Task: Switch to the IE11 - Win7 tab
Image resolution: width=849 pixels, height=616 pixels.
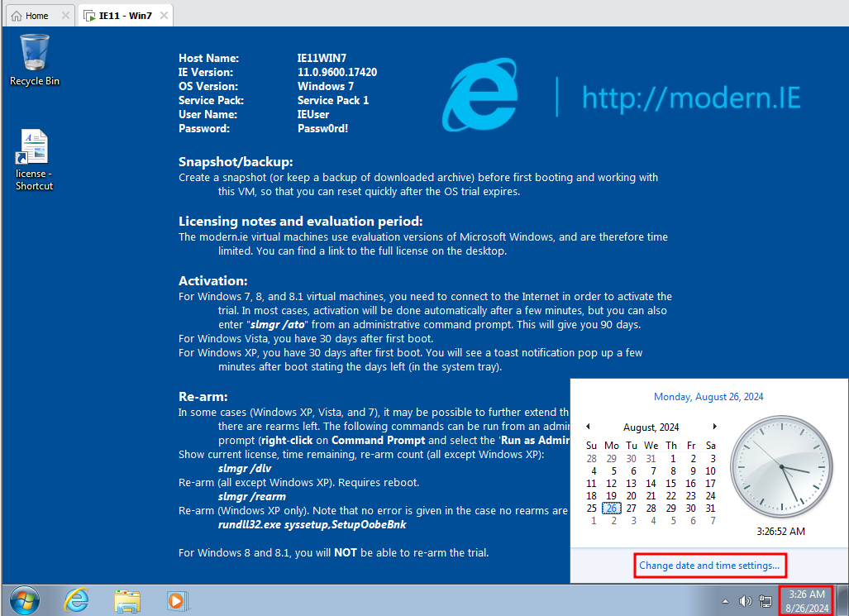Action: 125,16
